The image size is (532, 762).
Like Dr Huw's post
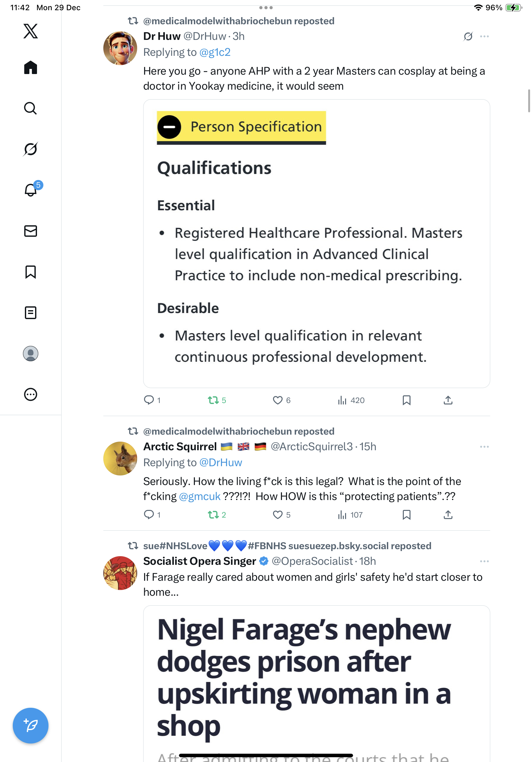(x=277, y=400)
